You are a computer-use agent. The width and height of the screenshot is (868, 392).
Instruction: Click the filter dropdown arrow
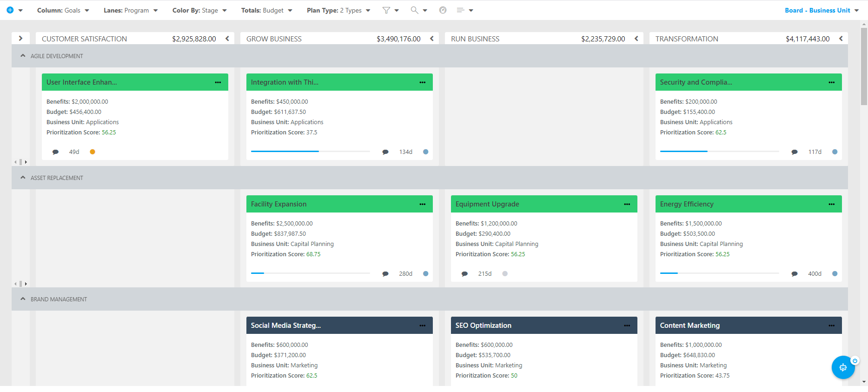click(397, 10)
